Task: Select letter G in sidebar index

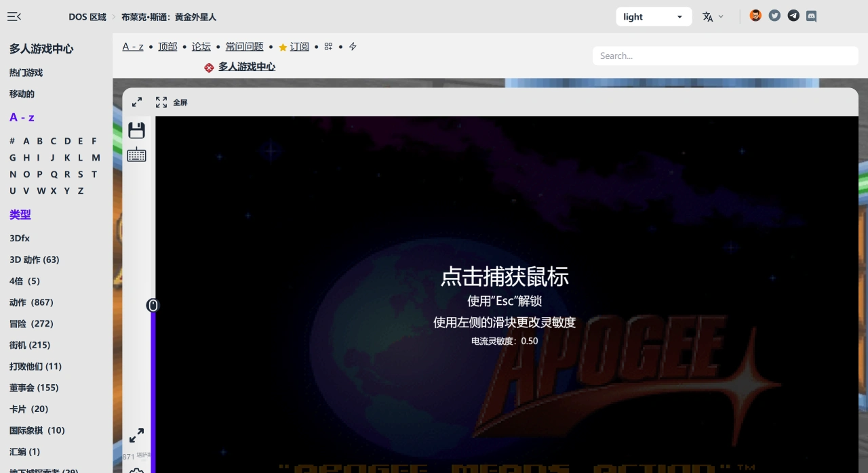Action: click(x=13, y=157)
